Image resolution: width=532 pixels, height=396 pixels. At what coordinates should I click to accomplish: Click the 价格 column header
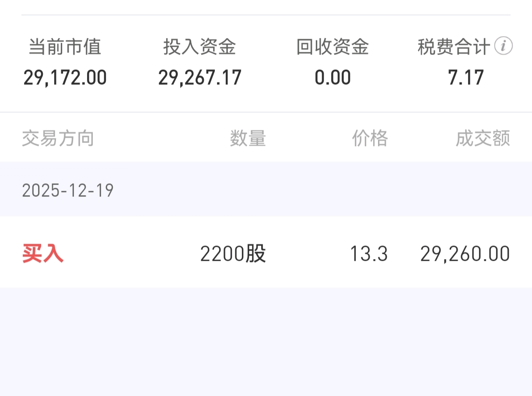coord(370,139)
